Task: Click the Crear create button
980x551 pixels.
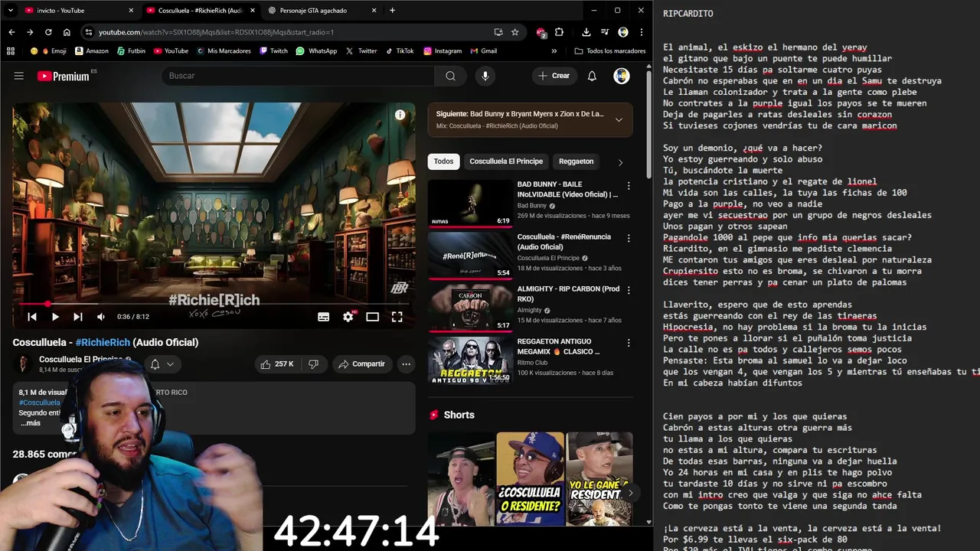Action: tap(554, 76)
